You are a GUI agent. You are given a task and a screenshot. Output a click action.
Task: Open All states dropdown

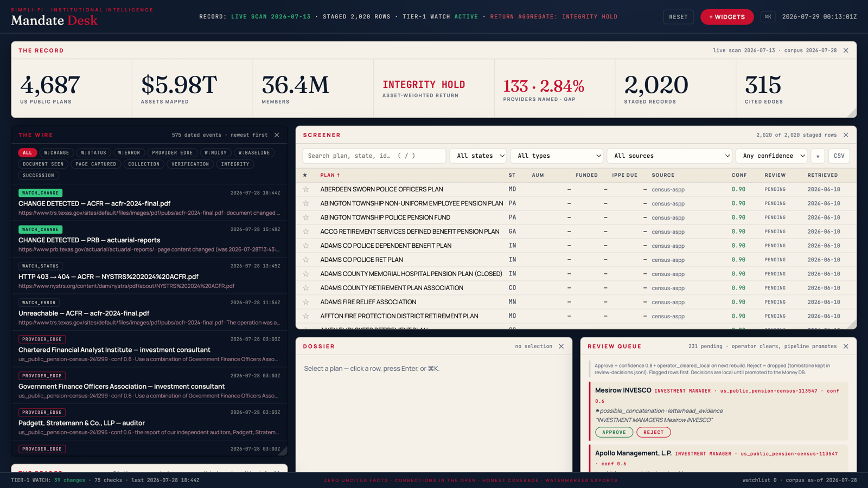[x=478, y=156]
